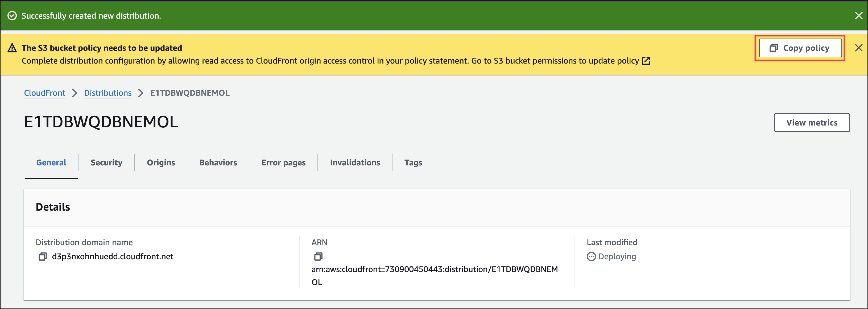Image resolution: width=868 pixels, height=309 pixels.
Task: Dismiss the yellow S3 policy warning
Action: click(x=858, y=48)
